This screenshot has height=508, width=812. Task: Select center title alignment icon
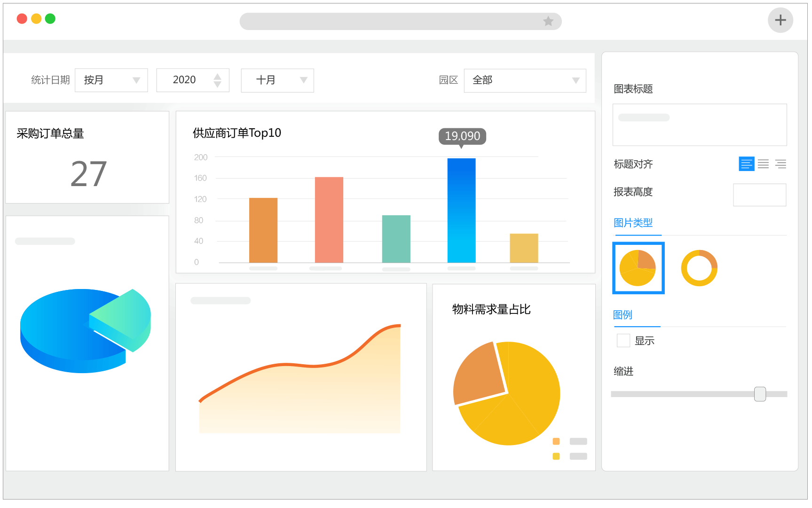pos(764,164)
